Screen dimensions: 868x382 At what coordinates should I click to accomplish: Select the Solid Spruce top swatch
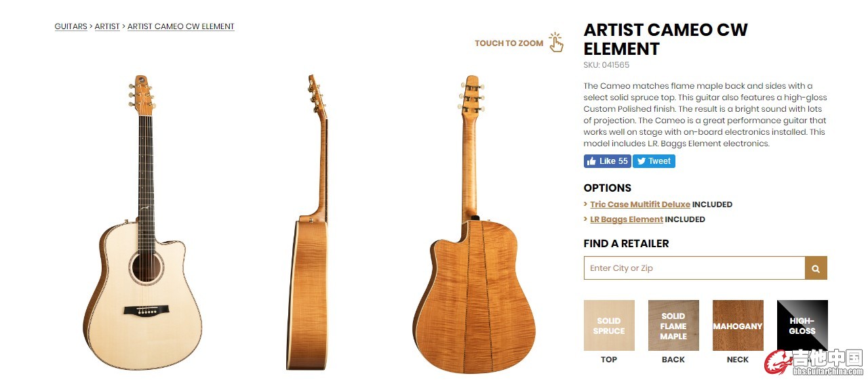[x=609, y=326]
